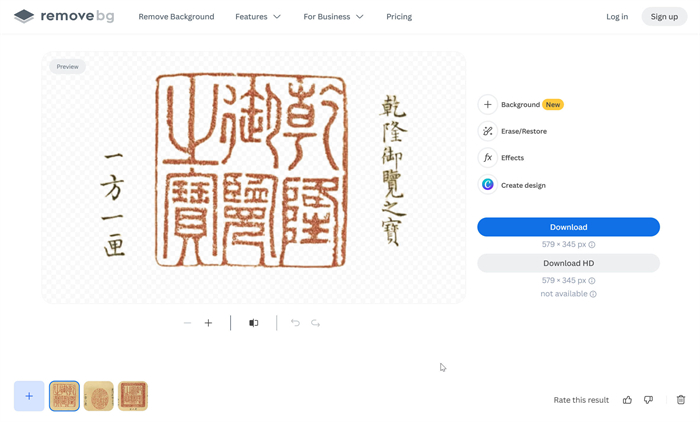Open the Effects fx icon

[488, 158]
